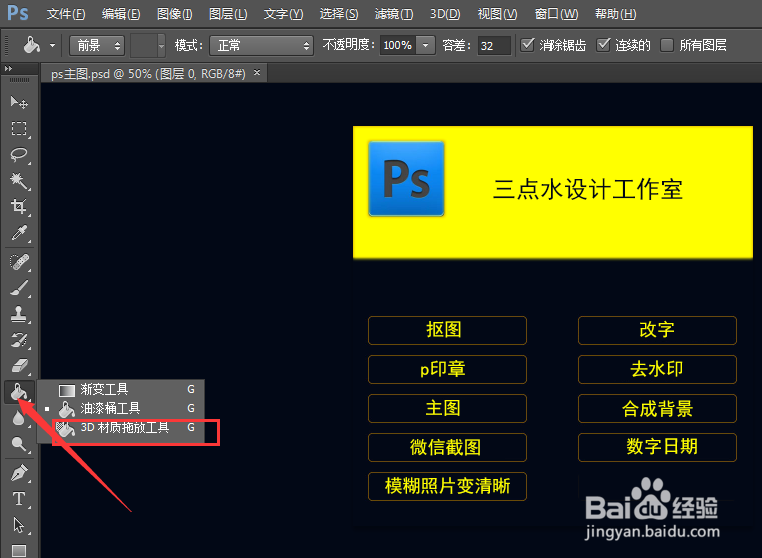The image size is (762, 558).
Task: Select the Spot Healing Brush tool
Action: tap(19, 262)
